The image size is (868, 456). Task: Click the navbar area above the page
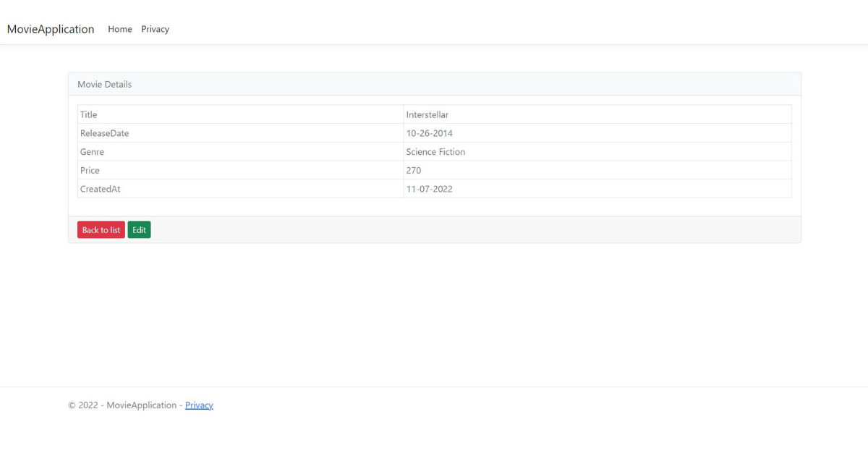pyautogui.click(x=434, y=22)
